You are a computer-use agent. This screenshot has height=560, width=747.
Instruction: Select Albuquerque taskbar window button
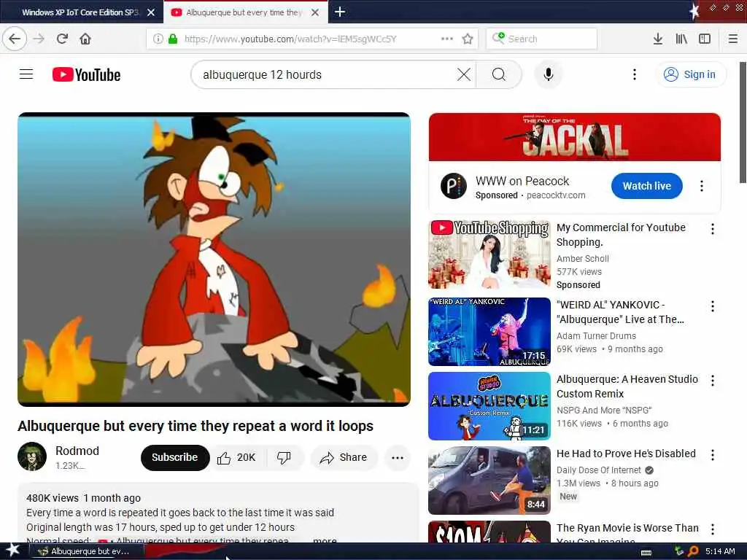(88, 551)
